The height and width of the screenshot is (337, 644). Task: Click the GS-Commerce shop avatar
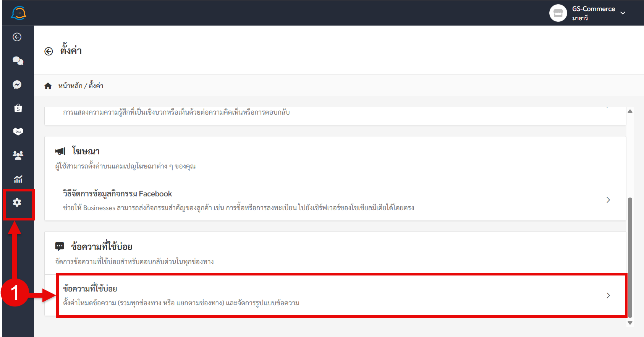(558, 13)
